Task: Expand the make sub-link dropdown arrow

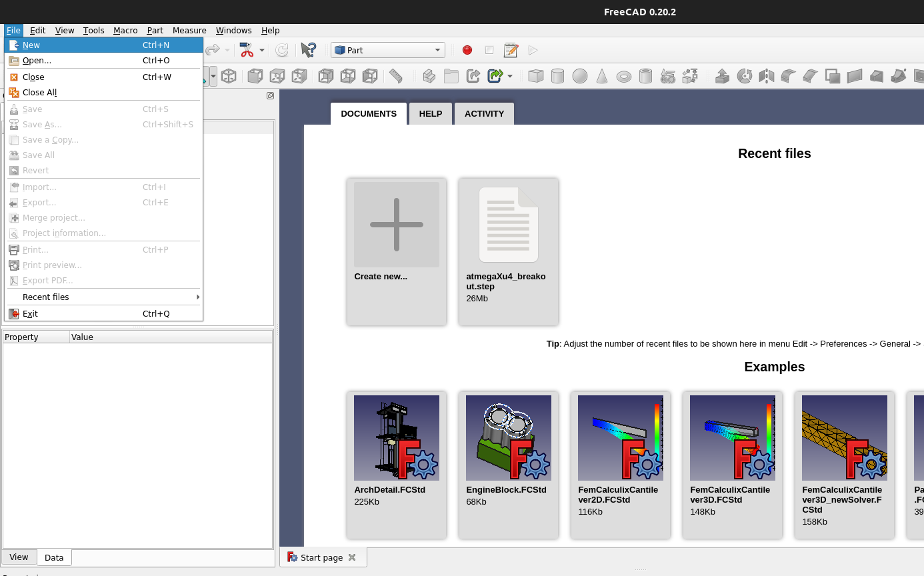Action: click(x=510, y=76)
